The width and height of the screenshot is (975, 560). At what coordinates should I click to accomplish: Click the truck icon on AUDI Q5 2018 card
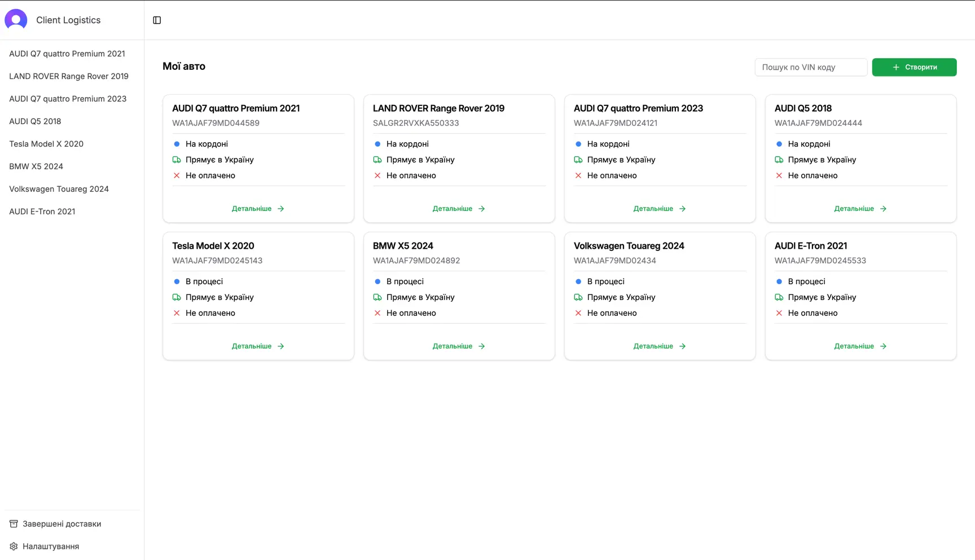click(779, 160)
